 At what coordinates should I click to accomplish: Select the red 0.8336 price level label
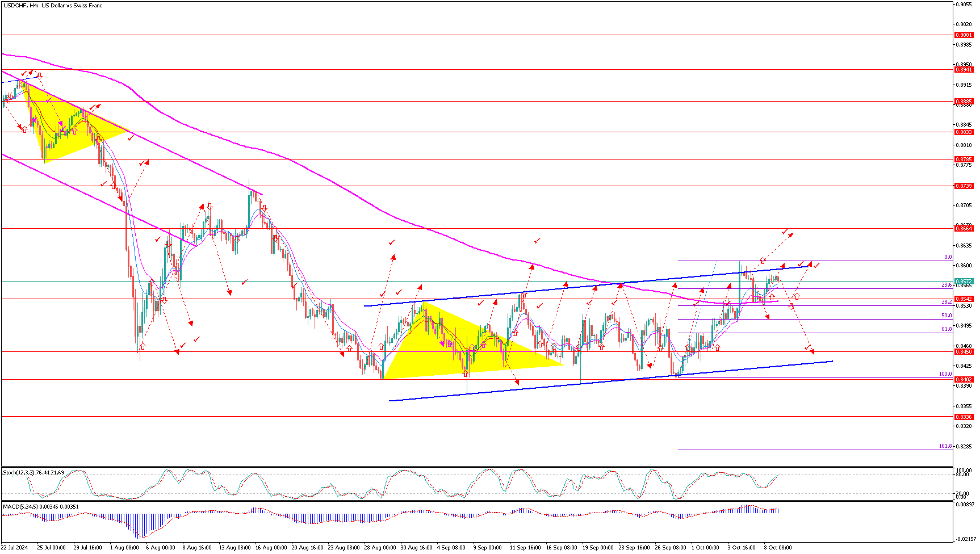coord(964,417)
